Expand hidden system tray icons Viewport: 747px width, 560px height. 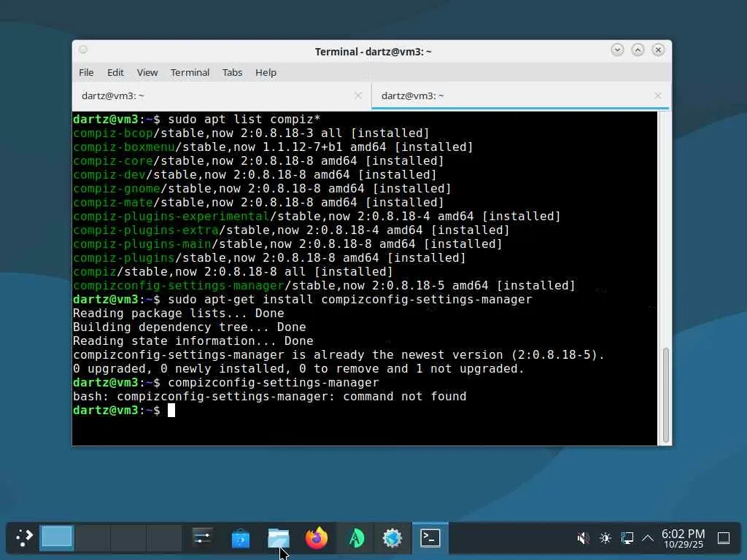click(648, 539)
